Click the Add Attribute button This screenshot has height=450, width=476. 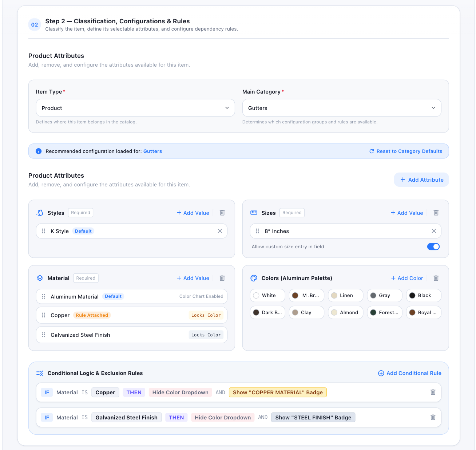pos(421,179)
